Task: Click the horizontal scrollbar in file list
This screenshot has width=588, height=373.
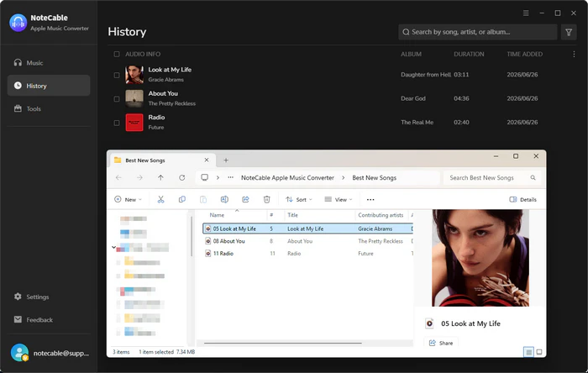Action: 283,343
